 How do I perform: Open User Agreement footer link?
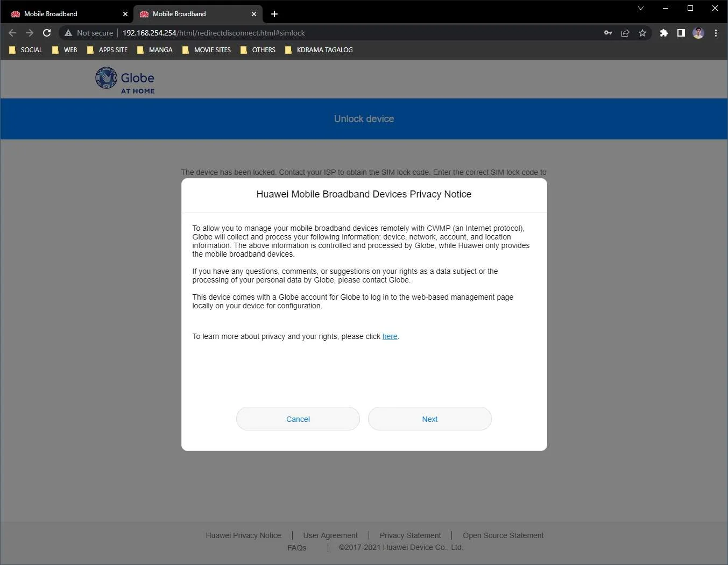pyautogui.click(x=330, y=535)
